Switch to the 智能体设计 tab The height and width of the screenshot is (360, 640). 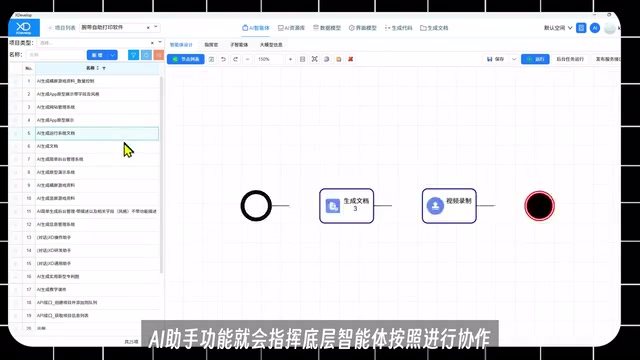coord(181,44)
